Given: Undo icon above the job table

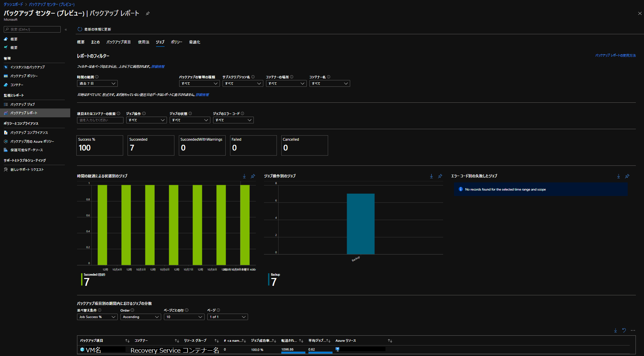Looking at the screenshot, I should [x=624, y=330].
